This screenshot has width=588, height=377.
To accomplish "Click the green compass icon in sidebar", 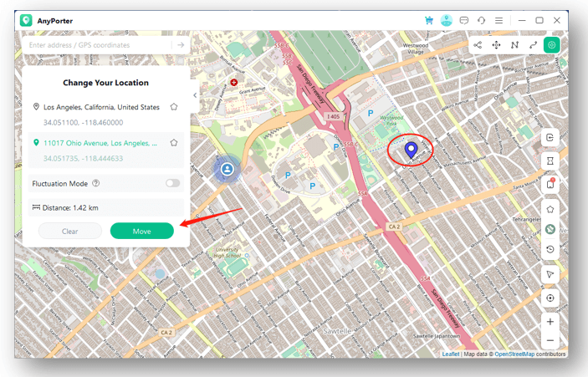I will pos(550,229).
